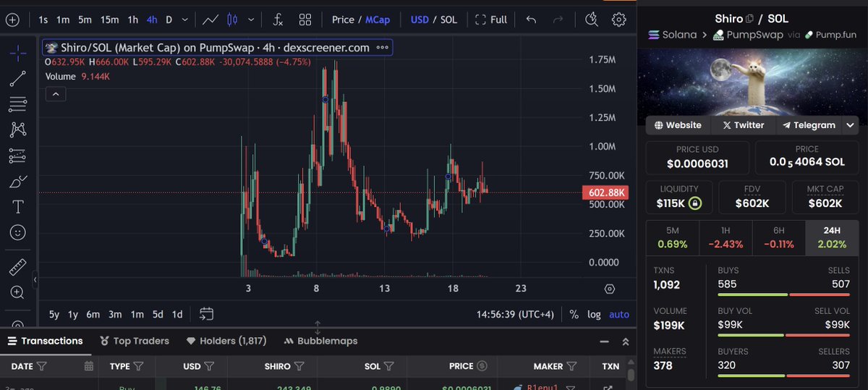Screen dimensions: 868x390
Task: Open the DATE column filter
Action: 41,366
